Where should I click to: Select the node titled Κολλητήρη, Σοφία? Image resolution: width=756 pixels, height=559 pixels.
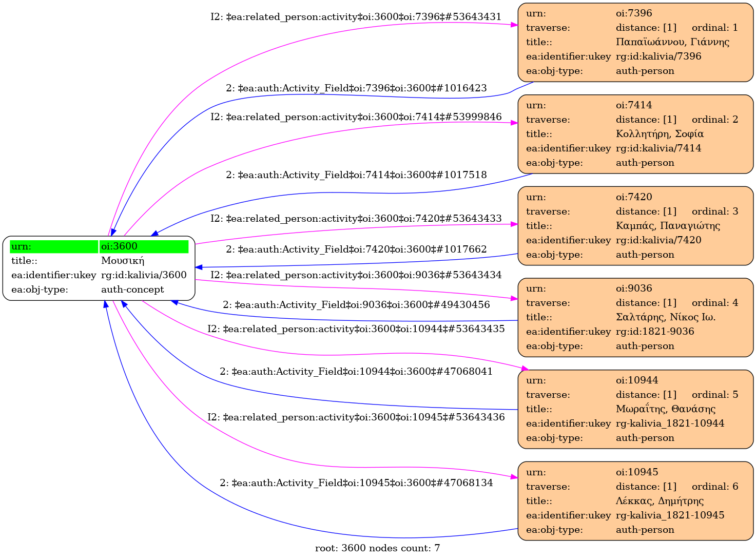coord(660,134)
